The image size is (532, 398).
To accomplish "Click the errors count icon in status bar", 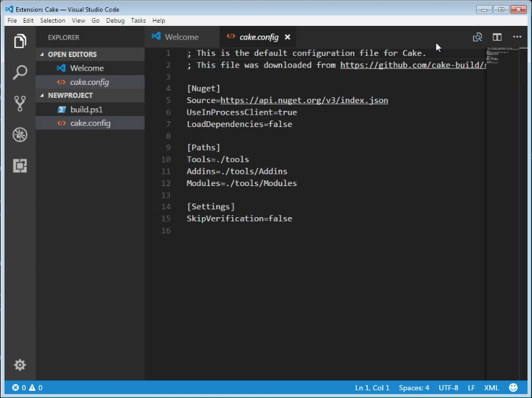I will click(x=16, y=388).
